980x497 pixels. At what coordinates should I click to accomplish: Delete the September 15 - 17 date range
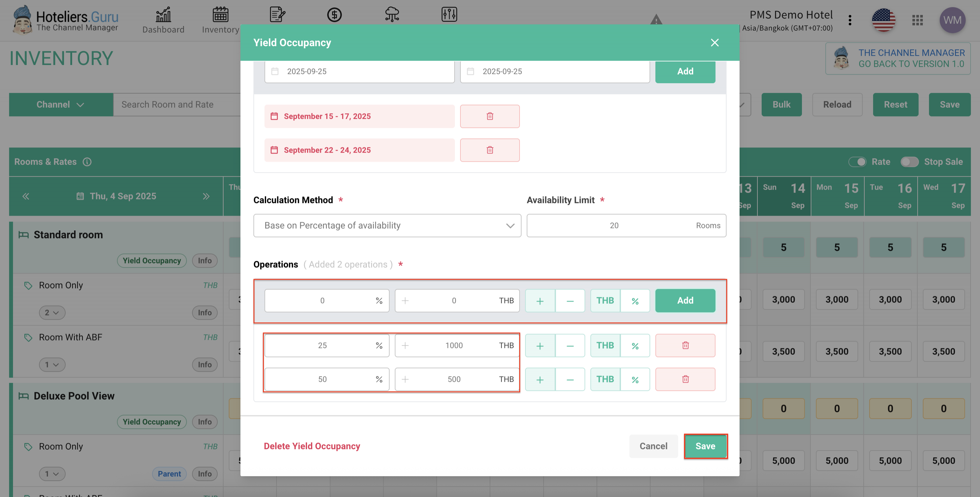(490, 116)
